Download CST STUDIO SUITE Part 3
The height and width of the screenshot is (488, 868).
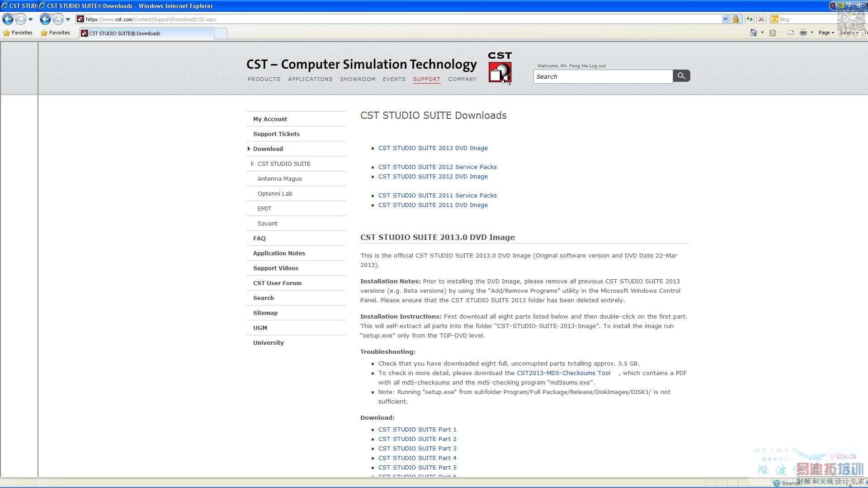coord(417,448)
